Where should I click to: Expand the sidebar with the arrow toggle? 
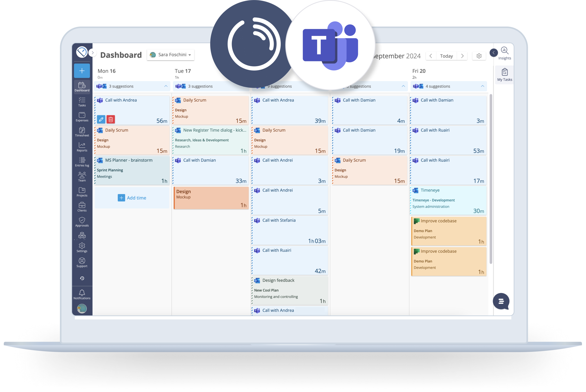(93, 53)
